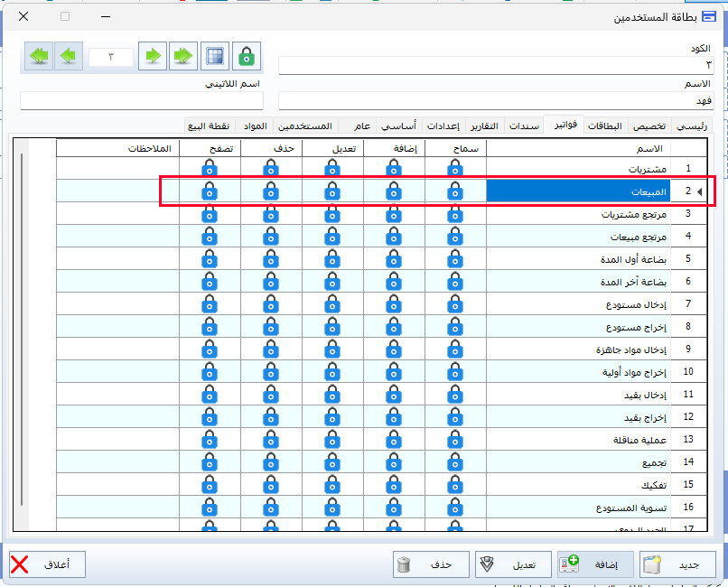Screen dimensions: 728x587
Task: Toggle the حذف lock for المبيعات
Action: click(271, 191)
